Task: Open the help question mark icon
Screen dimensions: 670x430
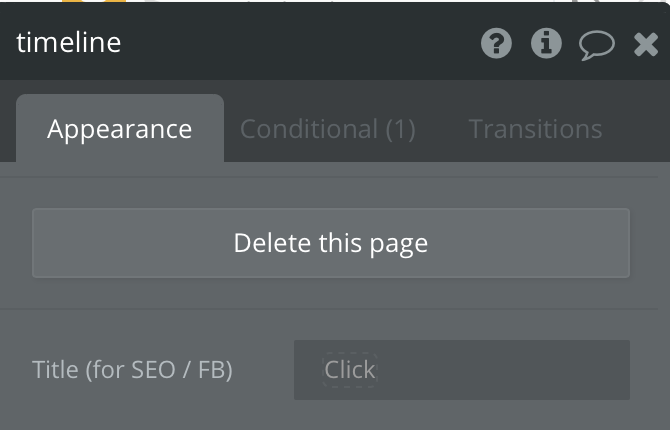Action: click(496, 44)
